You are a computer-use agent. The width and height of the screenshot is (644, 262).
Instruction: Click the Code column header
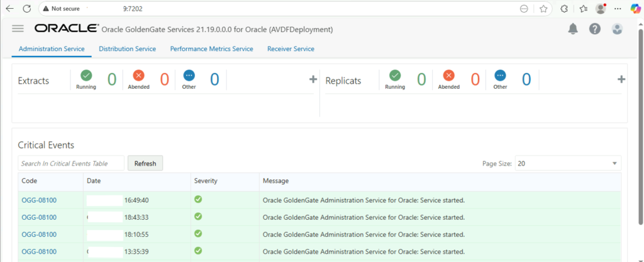[50, 181]
